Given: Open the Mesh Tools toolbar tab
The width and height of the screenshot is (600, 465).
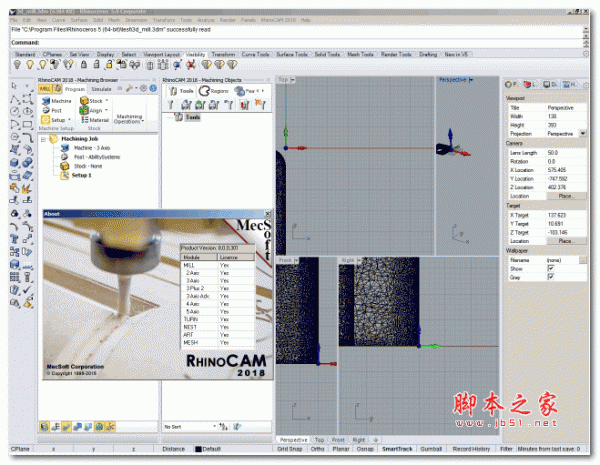Looking at the screenshot, I should (x=360, y=54).
